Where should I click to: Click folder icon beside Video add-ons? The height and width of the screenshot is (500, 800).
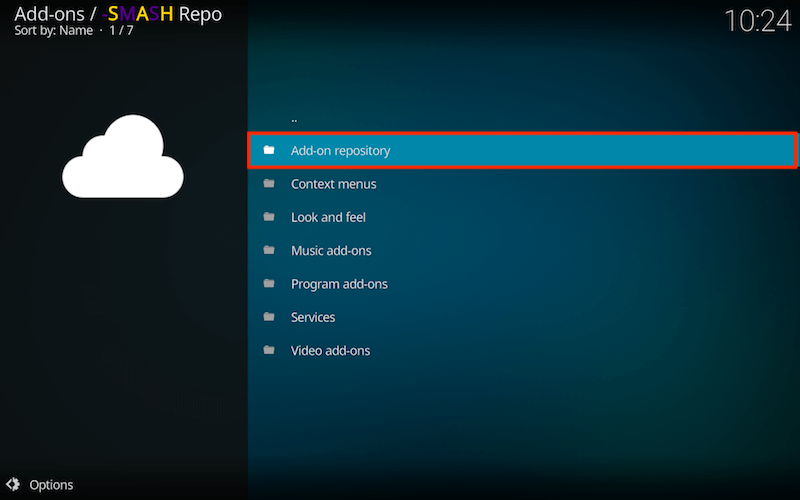pos(269,350)
